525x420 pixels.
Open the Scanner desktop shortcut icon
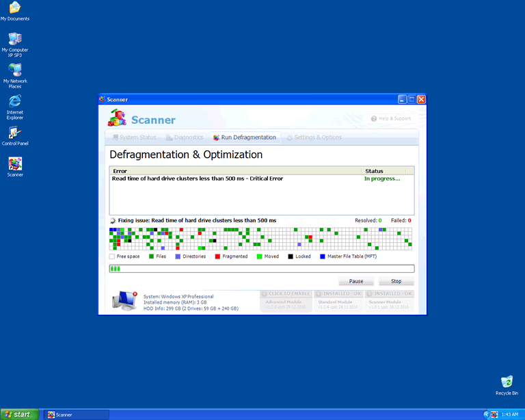(15, 163)
